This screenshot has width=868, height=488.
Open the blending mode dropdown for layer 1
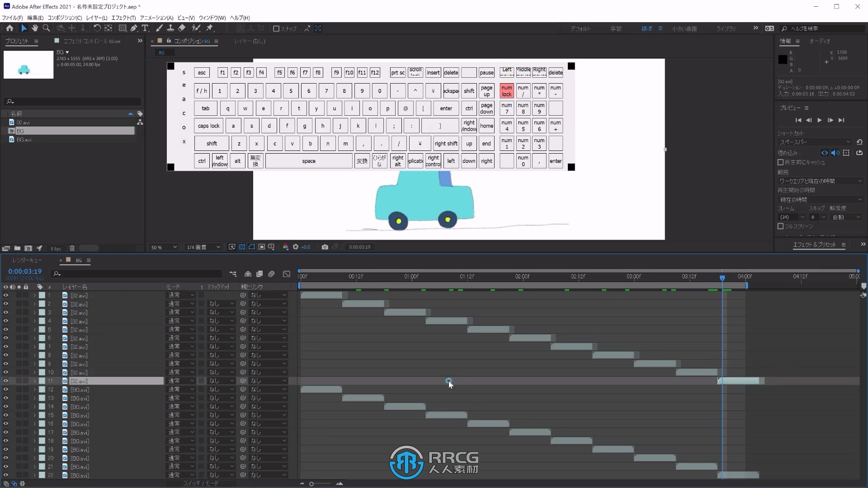coord(181,295)
